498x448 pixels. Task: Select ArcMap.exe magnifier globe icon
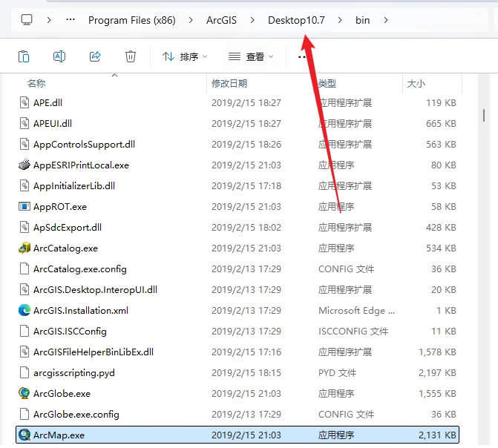coord(24,435)
